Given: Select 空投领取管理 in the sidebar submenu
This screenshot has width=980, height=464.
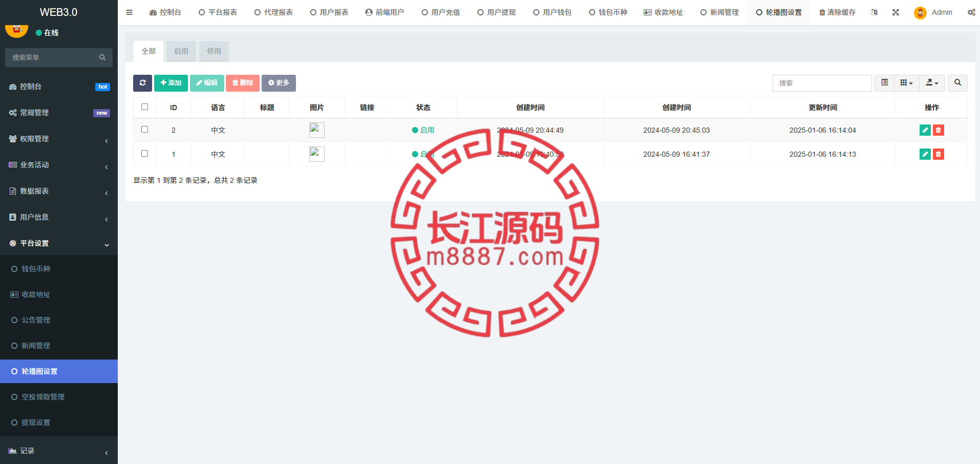Looking at the screenshot, I should click(59, 397).
